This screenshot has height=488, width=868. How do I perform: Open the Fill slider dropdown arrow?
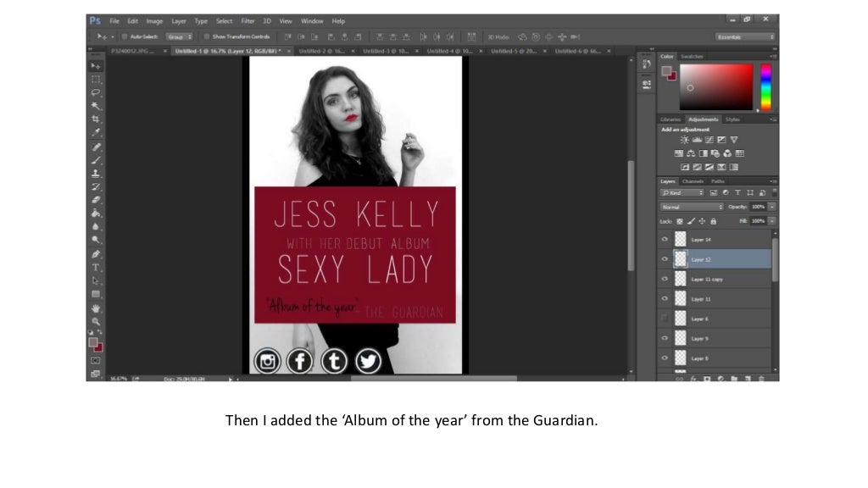[771, 221]
